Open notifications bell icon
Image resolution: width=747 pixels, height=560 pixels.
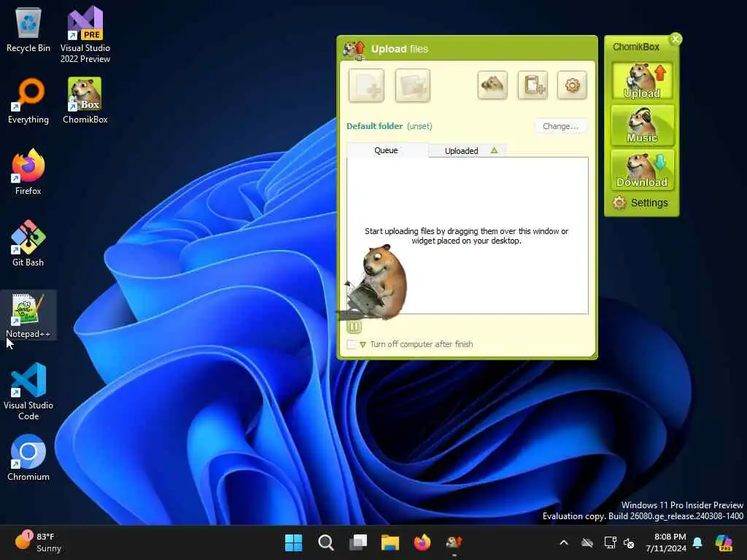tap(697, 542)
